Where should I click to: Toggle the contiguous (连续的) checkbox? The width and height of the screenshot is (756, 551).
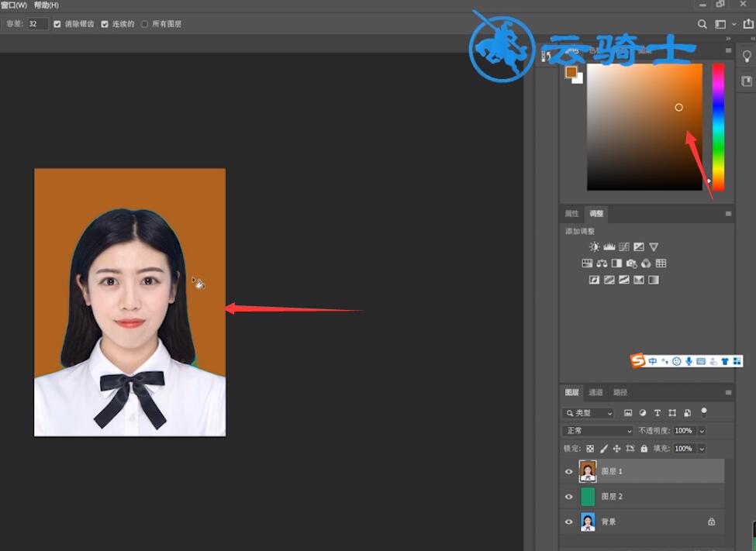(105, 24)
